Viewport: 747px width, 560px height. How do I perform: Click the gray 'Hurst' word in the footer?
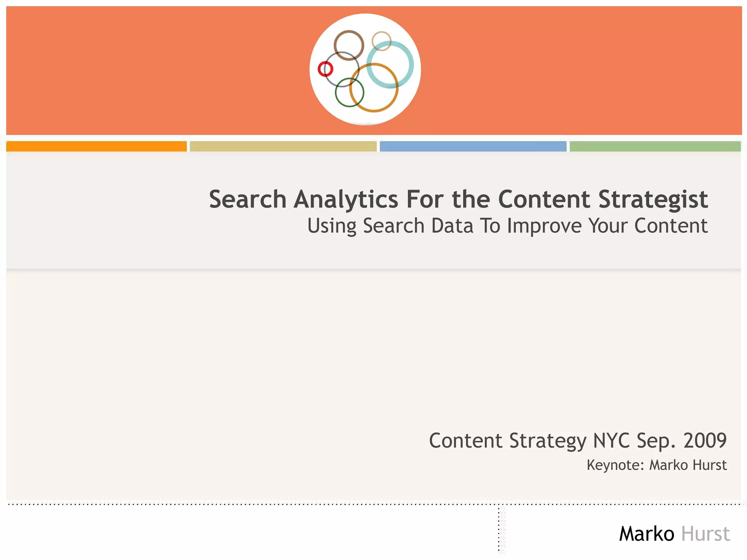click(705, 534)
